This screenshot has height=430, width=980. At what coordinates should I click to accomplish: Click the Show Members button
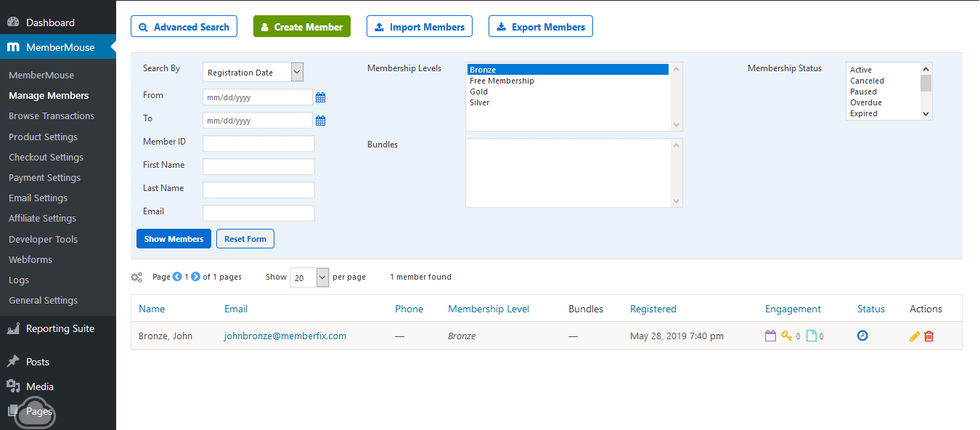click(173, 239)
